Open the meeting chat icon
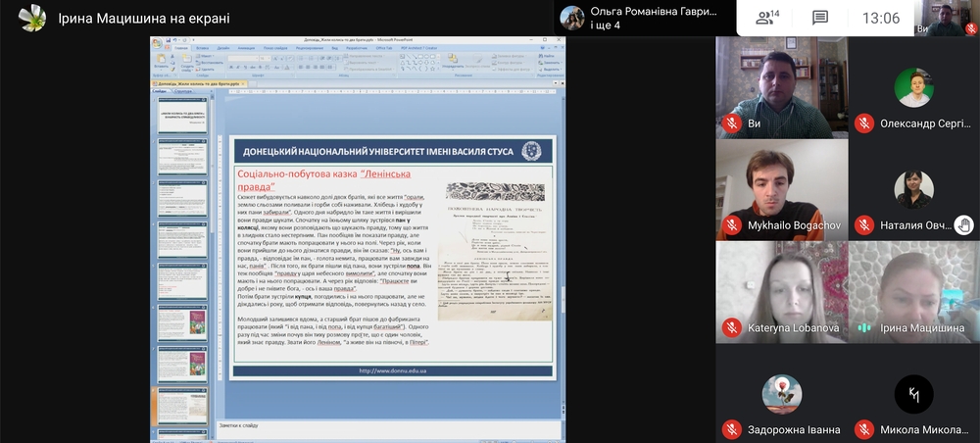The width and height of the screenshot is (980, 443). pyautogui.click(x=820, y=18)
